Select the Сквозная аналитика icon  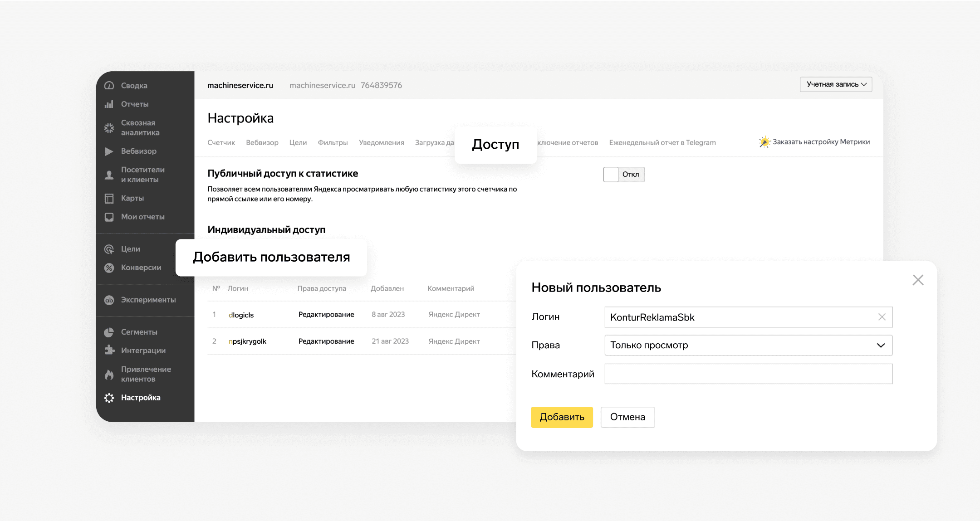pyautogui.click(x=109, y=128)
